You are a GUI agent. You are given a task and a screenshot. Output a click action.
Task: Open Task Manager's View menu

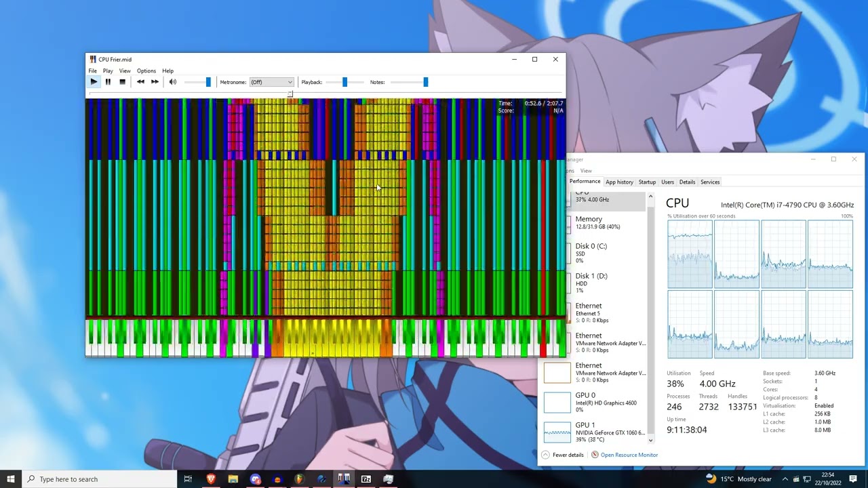(586, 171)
